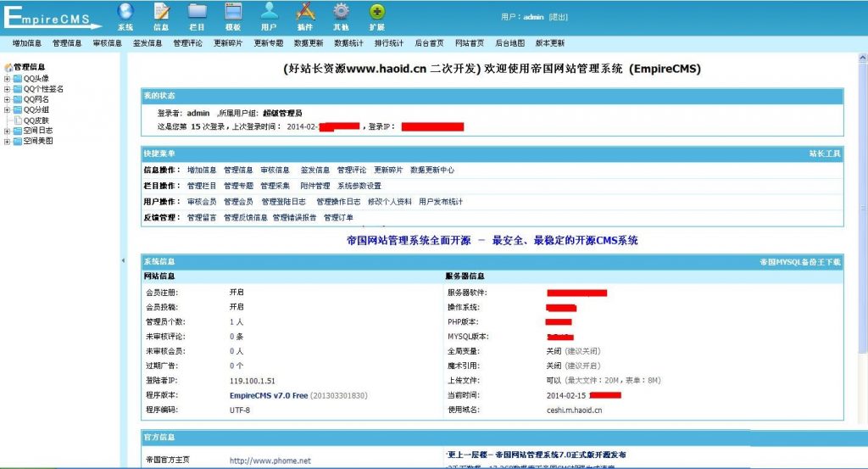Click 审核会员 quick link
The image size is (868, 469).
tap(202, 202)
